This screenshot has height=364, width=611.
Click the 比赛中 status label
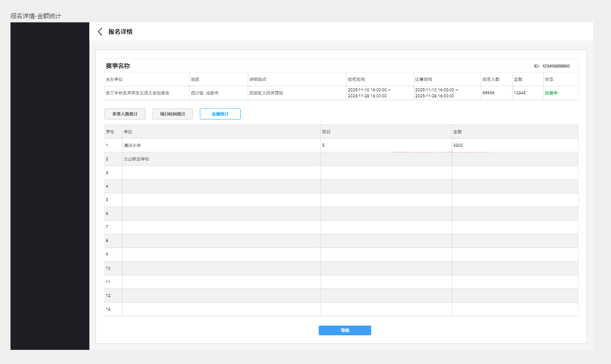pyautogui.click(x=551, y=93)
